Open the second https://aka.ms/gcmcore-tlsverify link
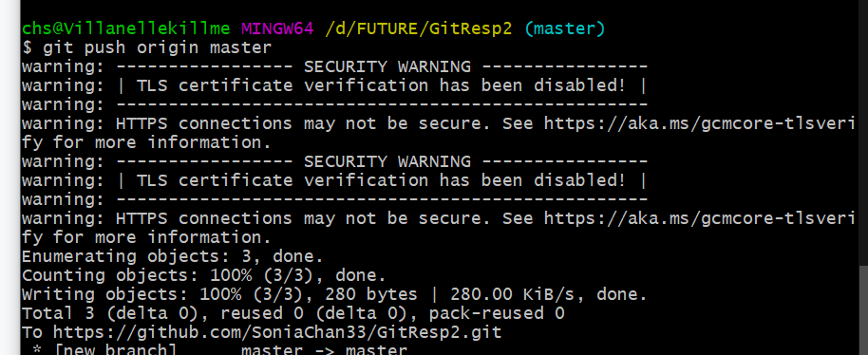Screen dimensions: 868x355 point(700,219)
